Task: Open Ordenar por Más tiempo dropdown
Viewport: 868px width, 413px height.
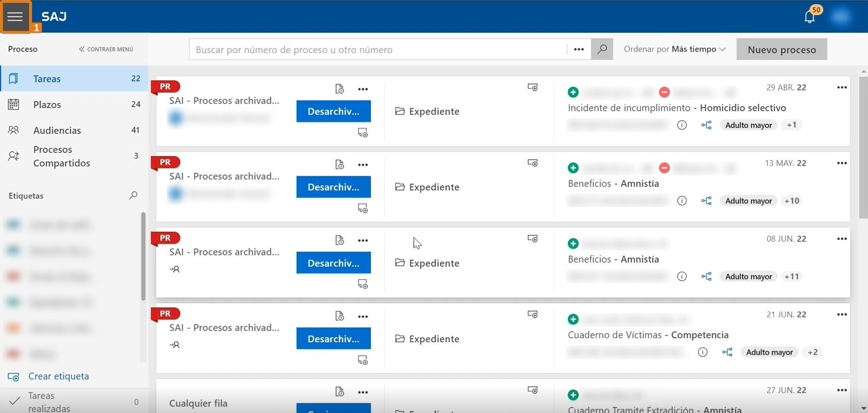Action: [674, 49]
